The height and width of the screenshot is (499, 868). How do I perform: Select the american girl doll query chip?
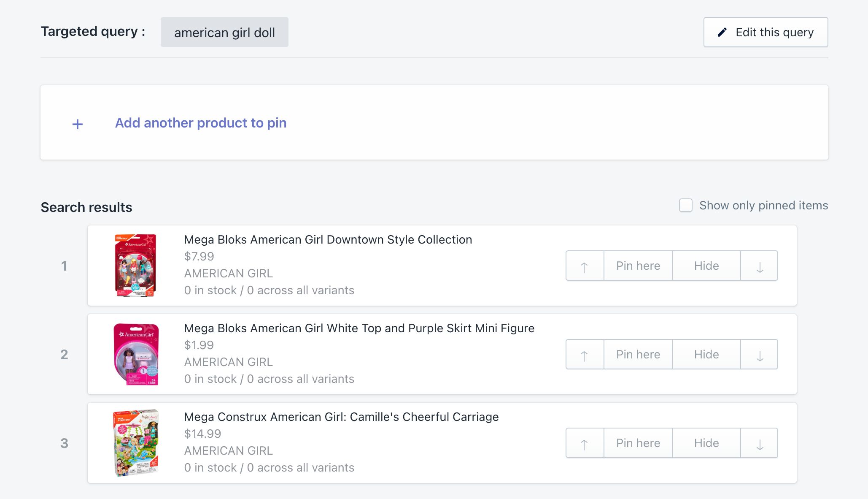(x=224, y=32)
